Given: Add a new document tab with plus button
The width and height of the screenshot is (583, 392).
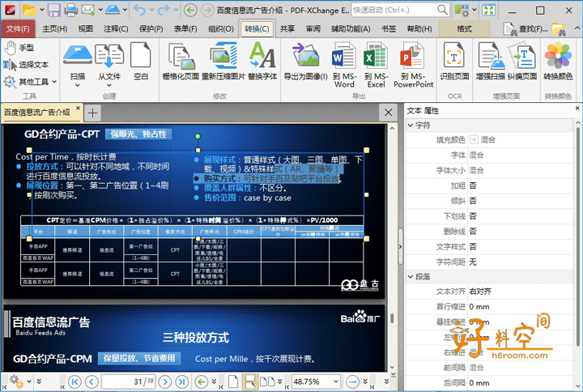Looking at the screenshot, I should (92, 113).
